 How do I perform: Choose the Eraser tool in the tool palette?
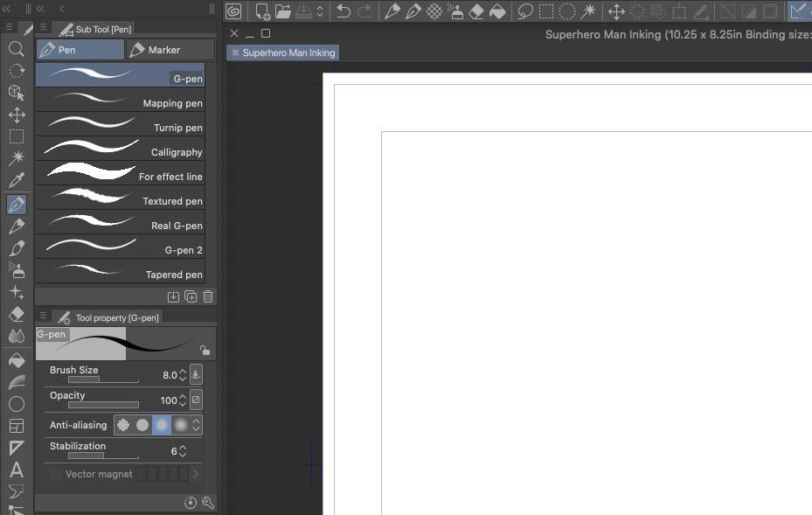pos(17,314)
